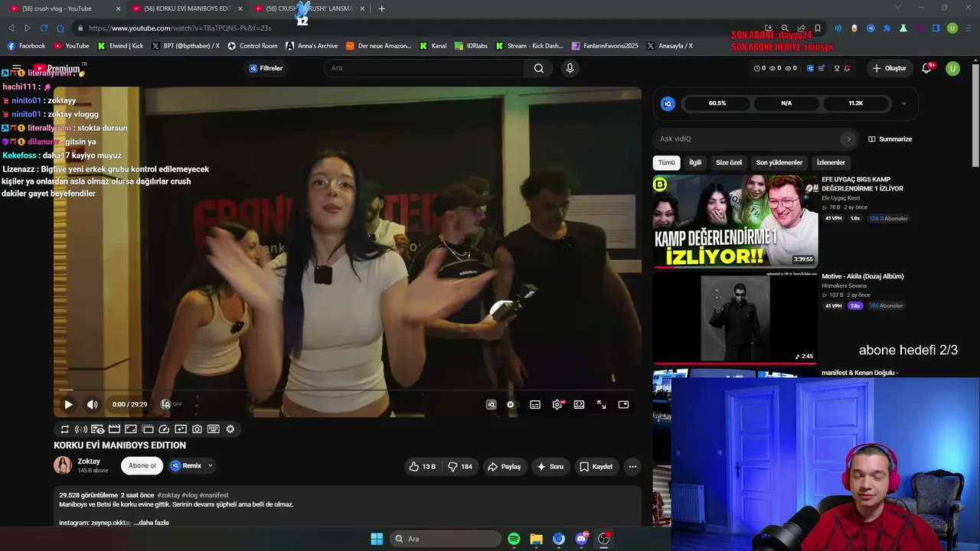Go to the browser home page
Image resolution: width=980 pixels, height=551 pixels.
coord(60,28)
